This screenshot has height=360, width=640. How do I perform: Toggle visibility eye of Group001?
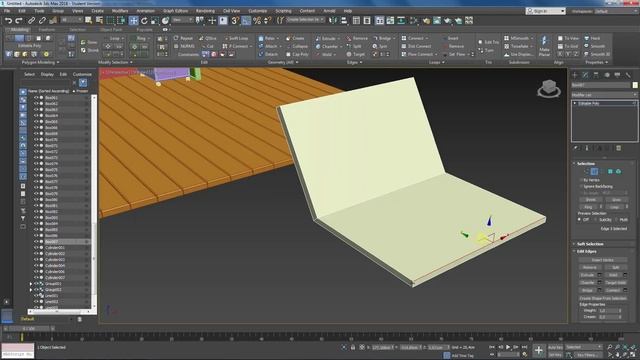click(36, 284)
